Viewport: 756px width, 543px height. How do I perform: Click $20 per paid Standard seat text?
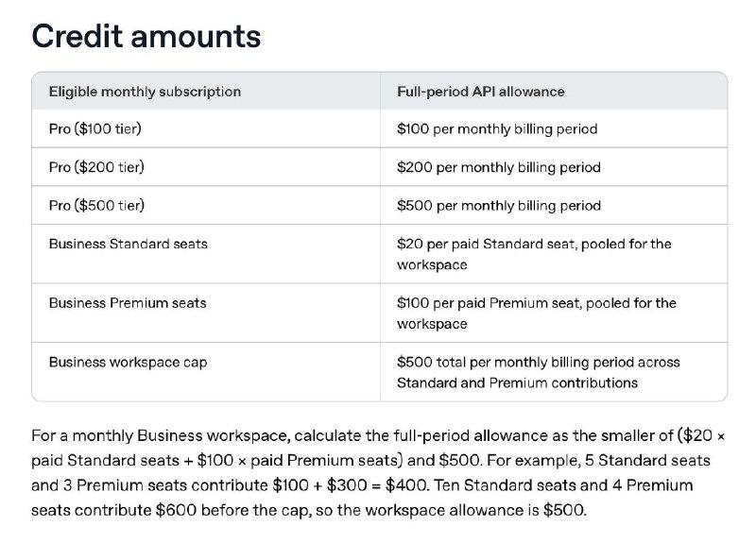[486, 244]
